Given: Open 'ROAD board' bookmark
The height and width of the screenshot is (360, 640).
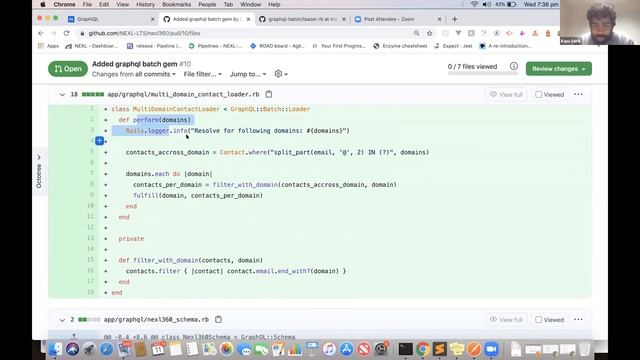Looking at the screenshot, I should tap(277, 46).
